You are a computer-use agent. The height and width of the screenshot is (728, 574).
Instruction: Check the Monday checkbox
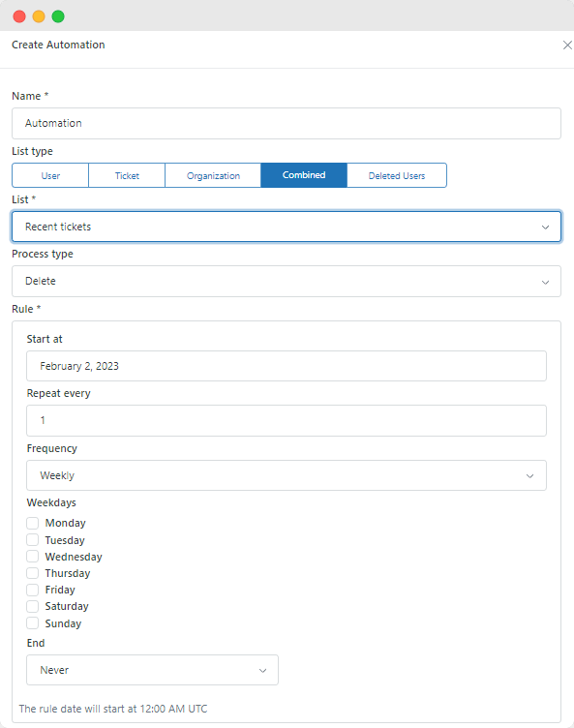coord(33,523)
